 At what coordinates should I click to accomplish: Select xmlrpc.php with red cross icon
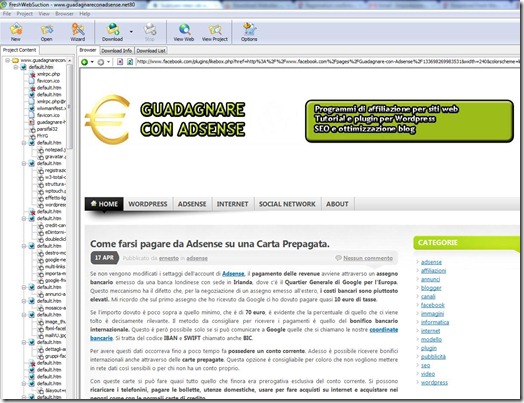(x=48, y=74)
